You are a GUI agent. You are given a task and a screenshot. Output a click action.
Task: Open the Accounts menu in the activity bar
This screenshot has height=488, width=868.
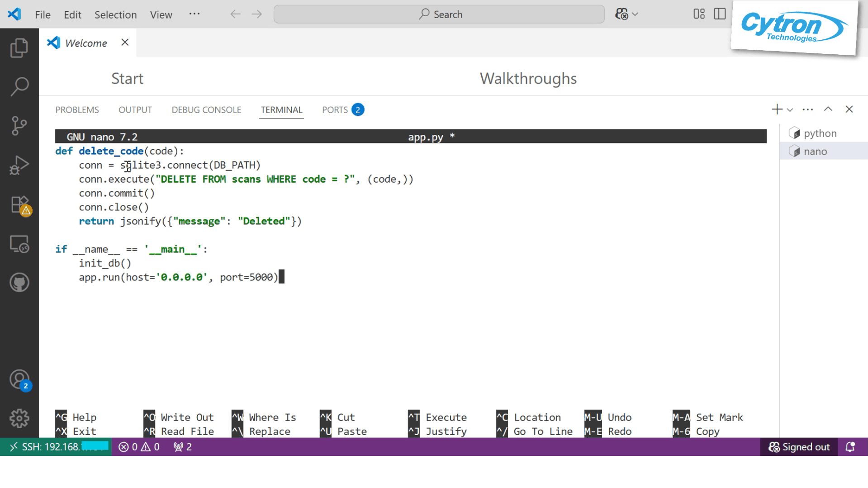pos(19,380)
